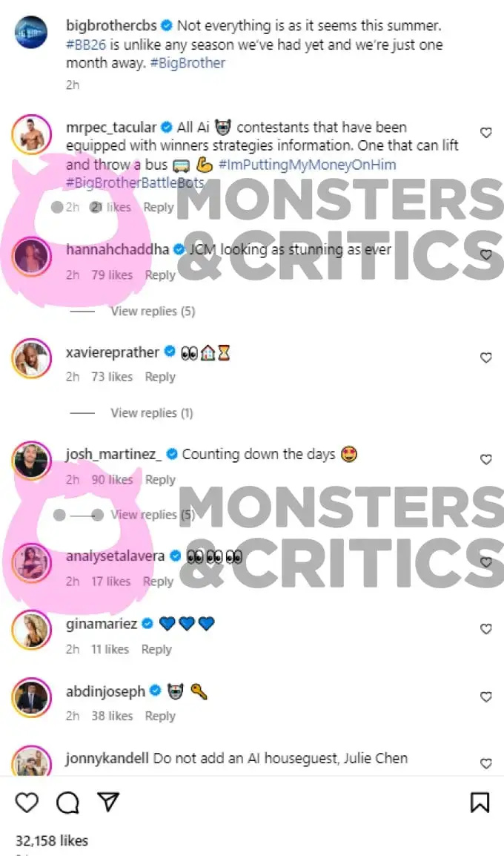
Task: Like ginamariez's comment heart icon
Action: pyautogui.click(x=485, y=629)
